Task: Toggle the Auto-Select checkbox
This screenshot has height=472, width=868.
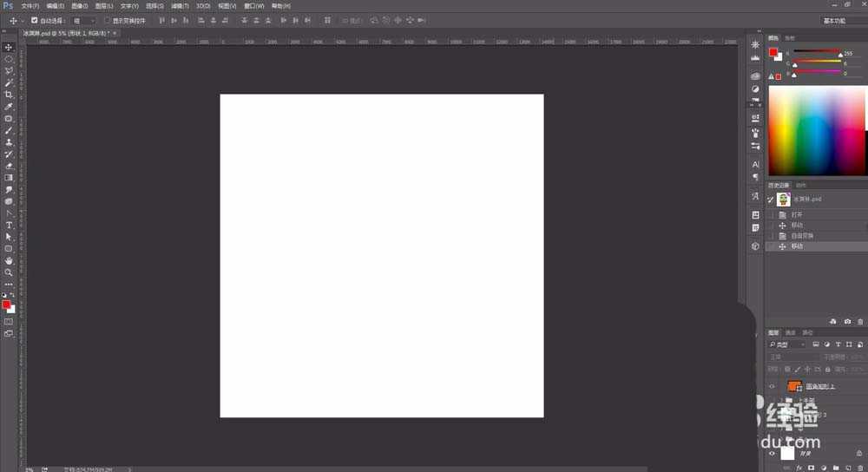Action: (35, 20)
